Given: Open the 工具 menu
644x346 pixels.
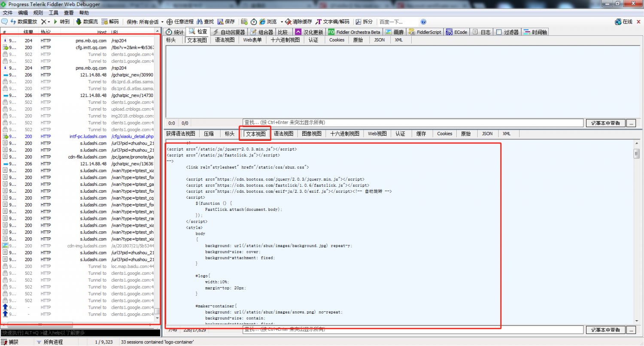Looking at the screenshot, I should coord(53,13).
